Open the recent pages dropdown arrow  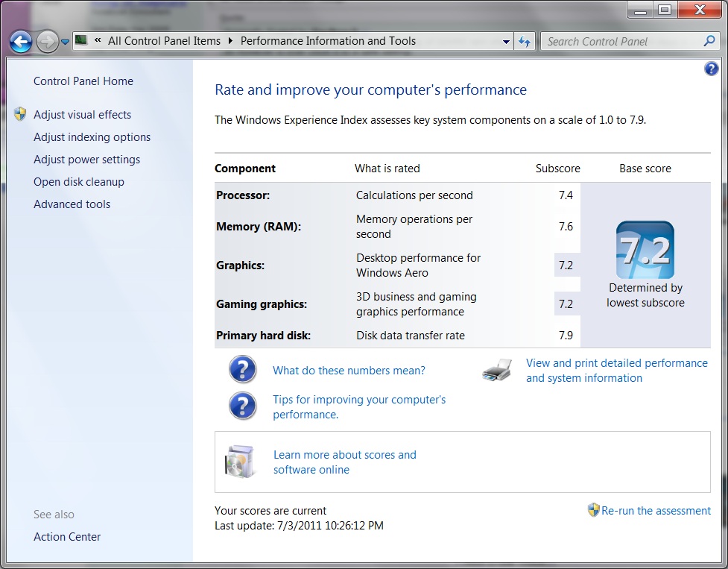pos(65,42)
